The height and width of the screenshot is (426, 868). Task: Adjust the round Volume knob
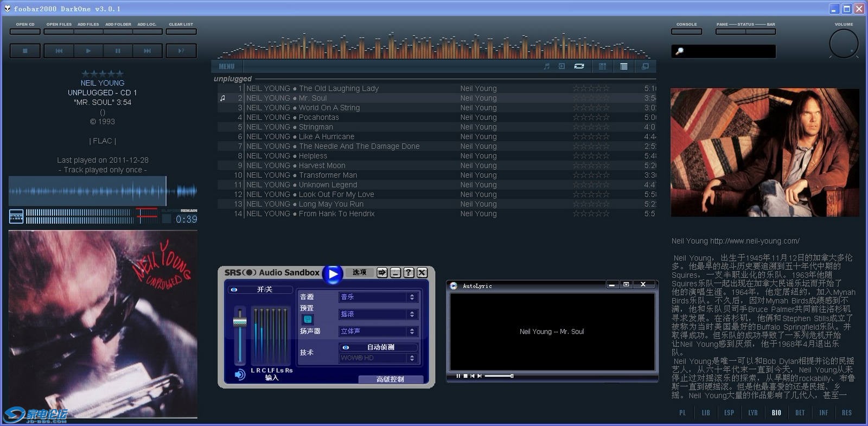(844, 43)
